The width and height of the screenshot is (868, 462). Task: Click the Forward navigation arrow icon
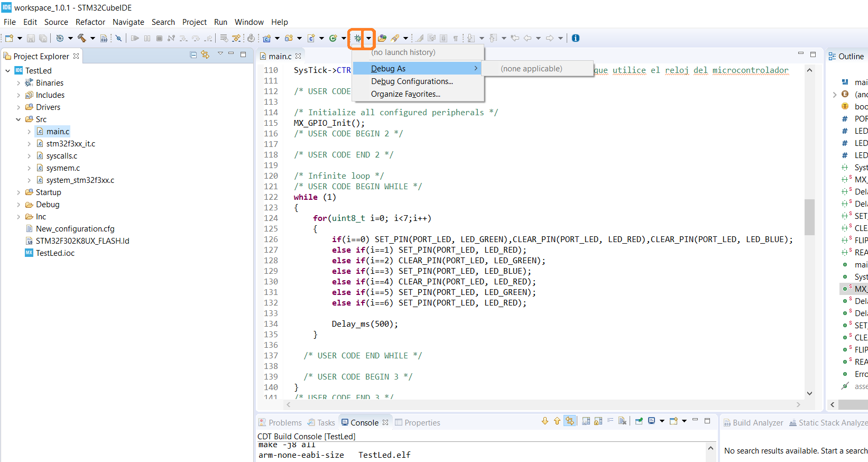550,38
